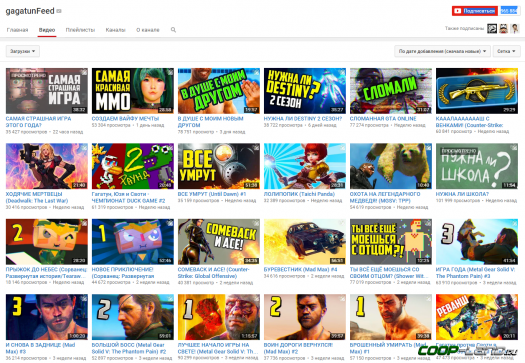Screen dimensions: 525x363
Task: Open the Плейлисты tab
Action: [x=80, y=30]
